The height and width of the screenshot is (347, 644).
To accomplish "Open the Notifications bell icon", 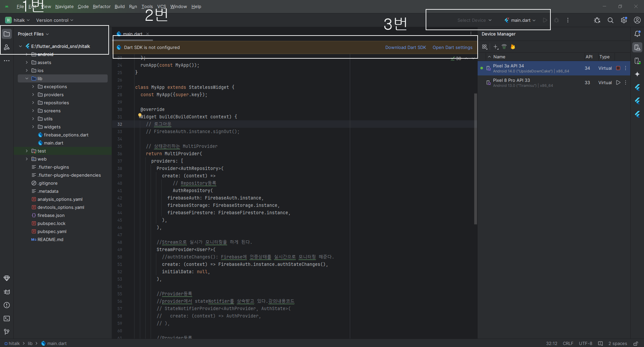I will pyautogui.click(x=637, y=34).
